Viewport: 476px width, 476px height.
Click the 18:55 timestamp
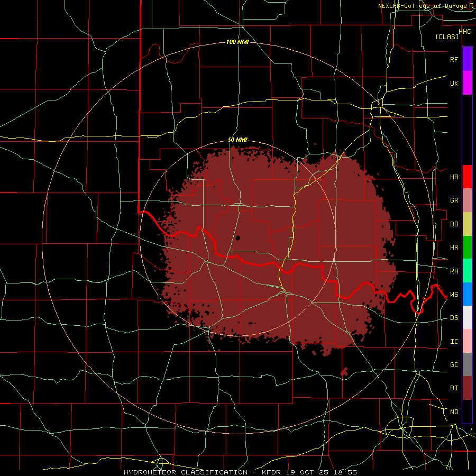click(344, 472)
